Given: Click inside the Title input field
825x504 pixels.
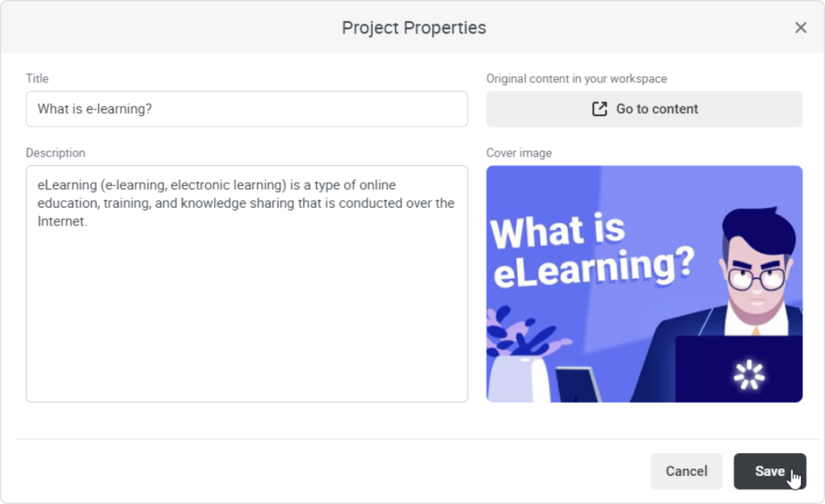Looking at the screenshot, I should (247, 109).
